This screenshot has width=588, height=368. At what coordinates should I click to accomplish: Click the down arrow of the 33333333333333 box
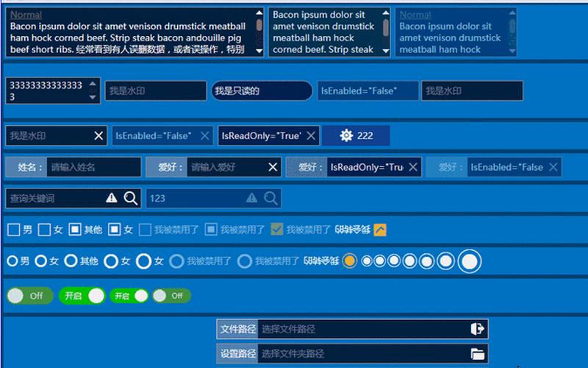[x=93, y=98]
